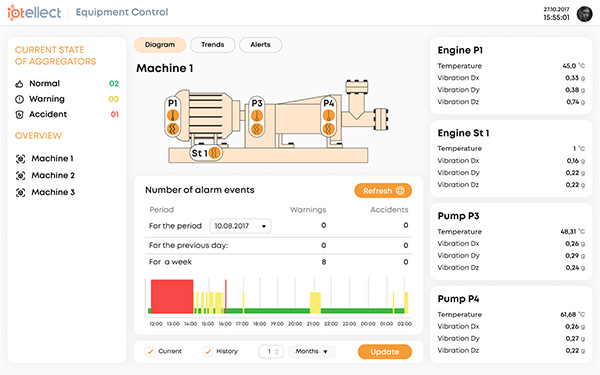
Task: Open Machine 3 in overview
Action: 53,192
